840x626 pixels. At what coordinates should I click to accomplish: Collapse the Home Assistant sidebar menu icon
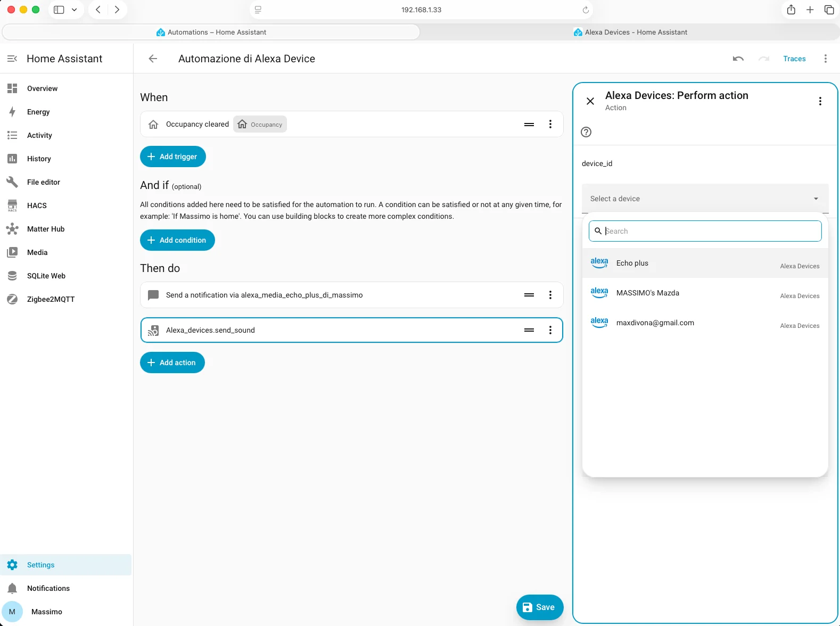(x=12, y=59)
